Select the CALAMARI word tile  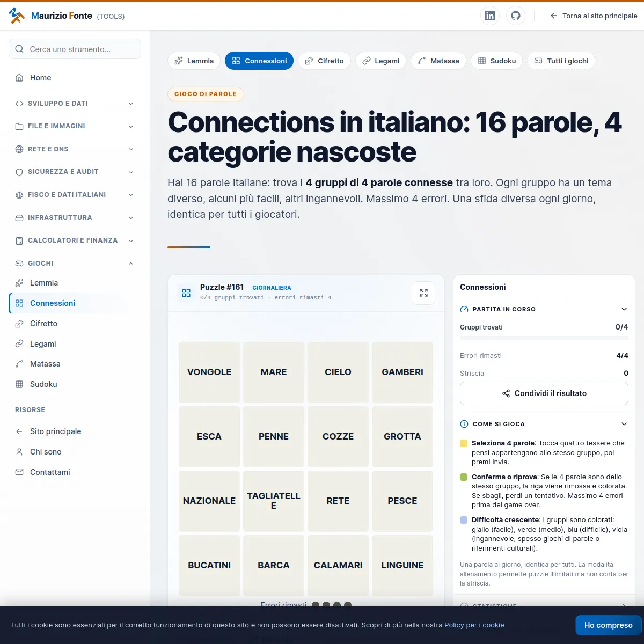[338, 565]
